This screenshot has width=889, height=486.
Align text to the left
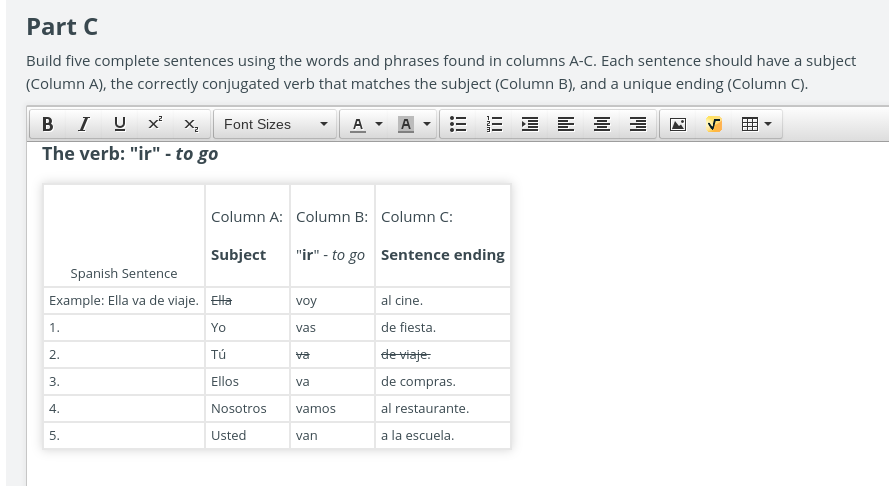pyautogui.click(x=566, y=124)
